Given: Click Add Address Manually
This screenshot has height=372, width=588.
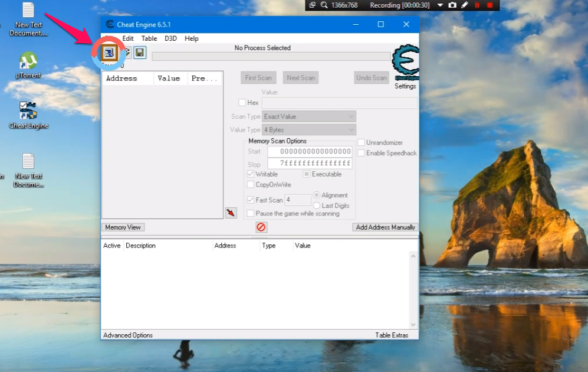Looking at the screenshot, I should pos(385,227).
